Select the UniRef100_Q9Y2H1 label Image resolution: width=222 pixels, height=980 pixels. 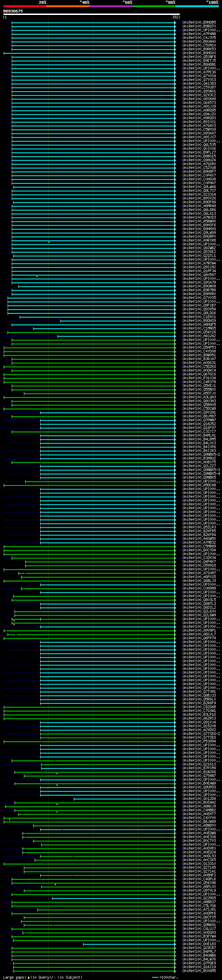(x=199, y=412)
